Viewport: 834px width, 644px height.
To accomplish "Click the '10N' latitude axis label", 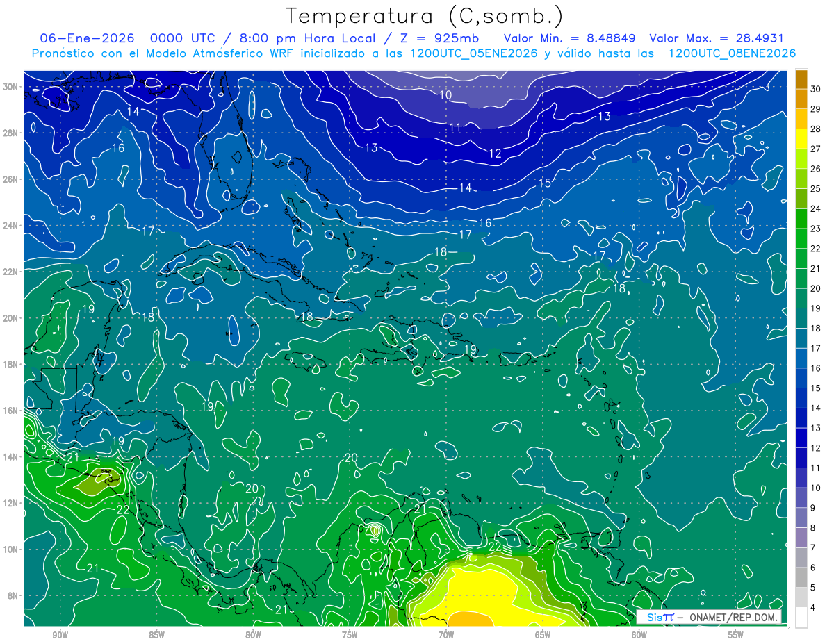I will [10, 550].
